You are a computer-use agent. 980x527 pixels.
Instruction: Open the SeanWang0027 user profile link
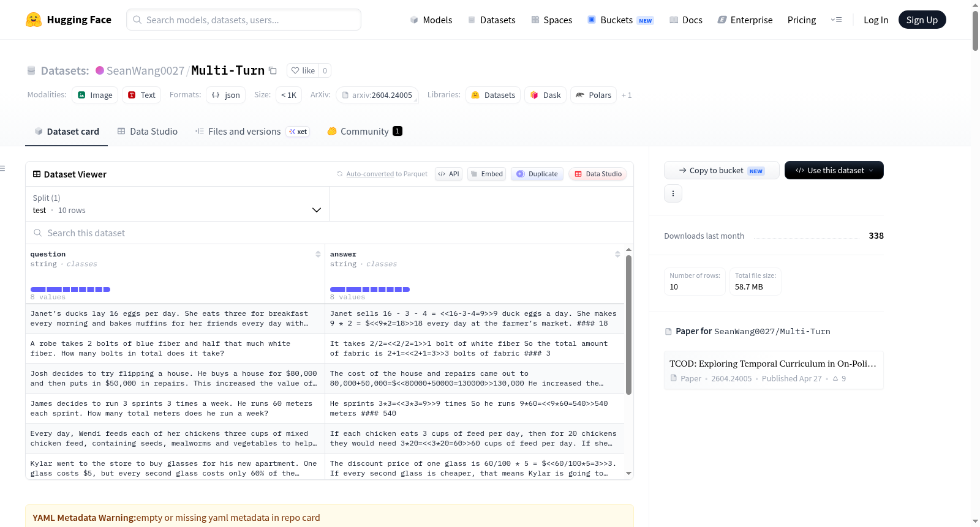[145, 70]
